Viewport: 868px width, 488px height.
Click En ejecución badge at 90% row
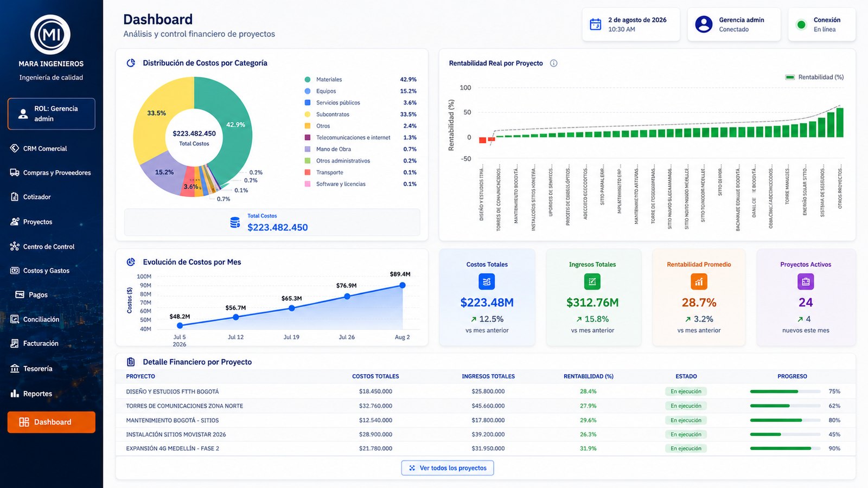(686, 448)
